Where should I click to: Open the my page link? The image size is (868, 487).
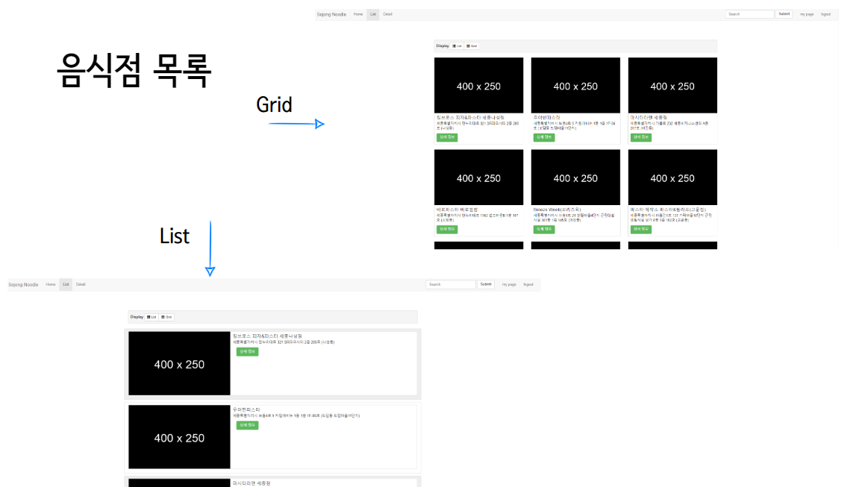point(807,13)
